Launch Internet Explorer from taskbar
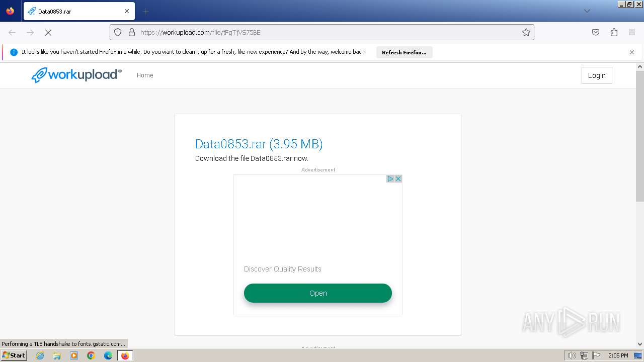 tap(40, 355)
